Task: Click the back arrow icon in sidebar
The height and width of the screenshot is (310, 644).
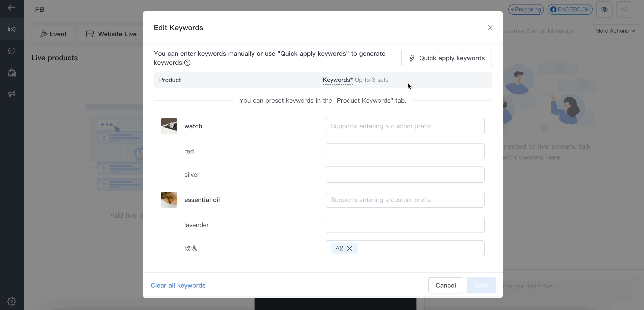Action: coord(11,8)
